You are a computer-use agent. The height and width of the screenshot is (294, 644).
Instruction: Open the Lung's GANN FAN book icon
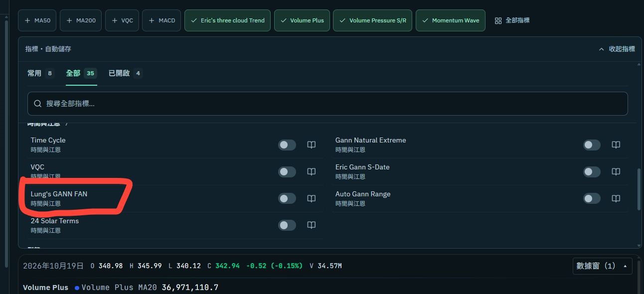(x=312, y=199)
